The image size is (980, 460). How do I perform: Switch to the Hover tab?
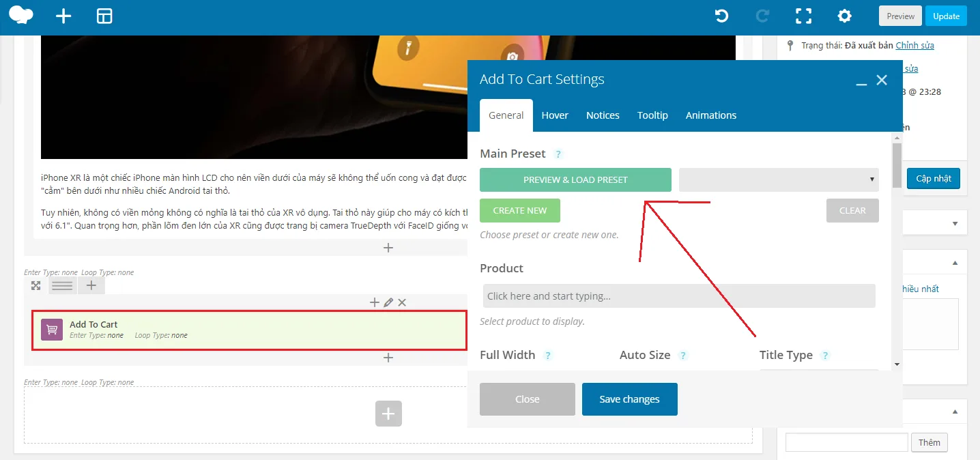click(555, 115)
